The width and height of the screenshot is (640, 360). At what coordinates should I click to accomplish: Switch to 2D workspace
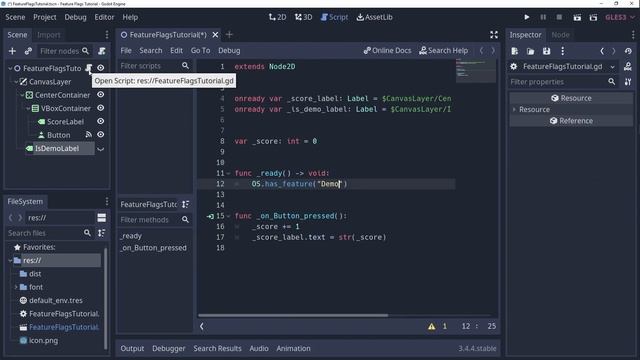coord(278,17)
